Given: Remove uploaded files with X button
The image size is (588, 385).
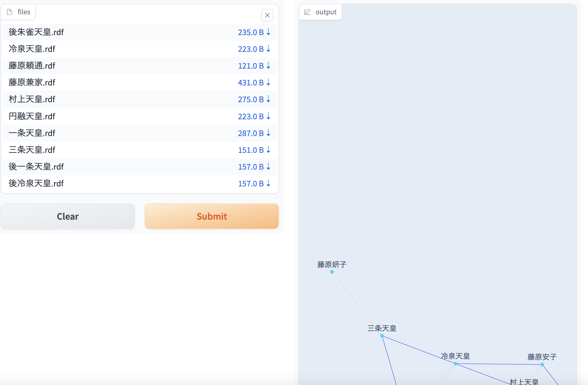Looking at the screenshot, I should [x=267, y=15].
